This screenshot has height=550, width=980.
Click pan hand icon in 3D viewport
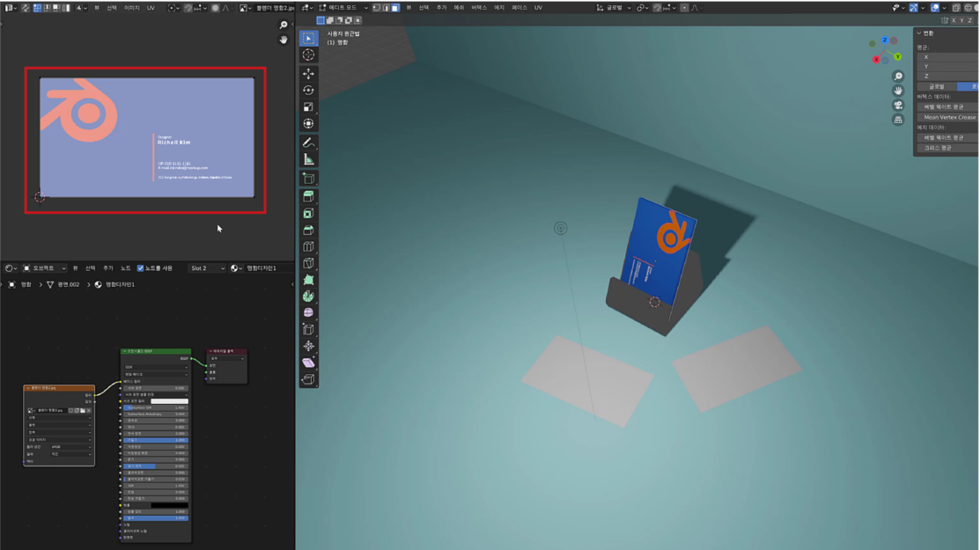tap(898, 91)
